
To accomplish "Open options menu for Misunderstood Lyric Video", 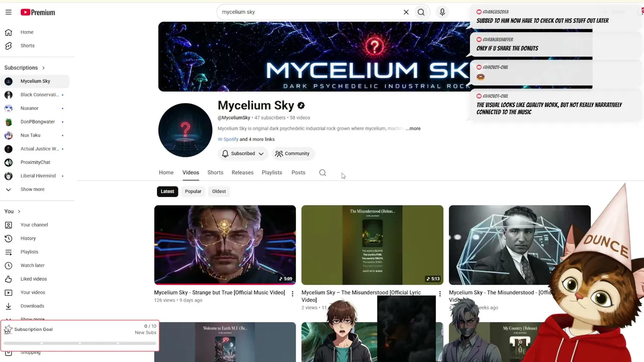I will point(440,294).
